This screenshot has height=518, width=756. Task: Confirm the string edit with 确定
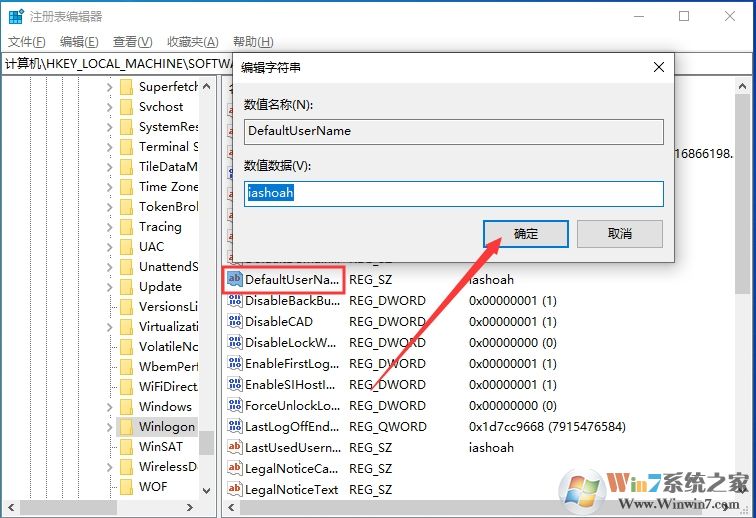(526, 234)
